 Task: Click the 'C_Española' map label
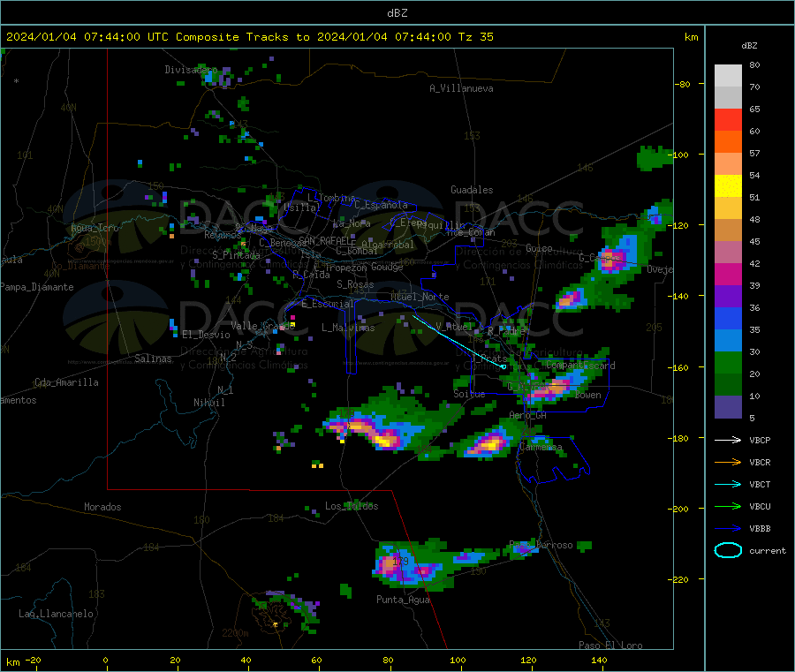(x=381, y=205)
